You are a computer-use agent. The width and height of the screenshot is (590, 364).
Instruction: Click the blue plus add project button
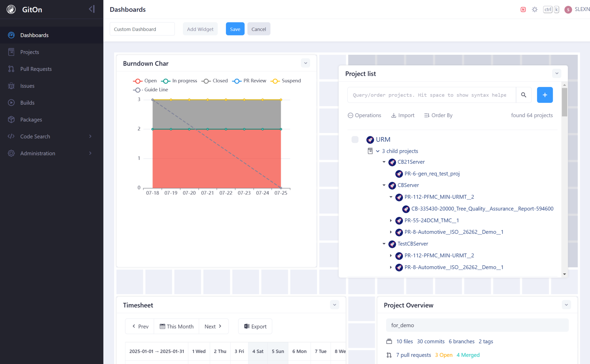pos(545,95)
